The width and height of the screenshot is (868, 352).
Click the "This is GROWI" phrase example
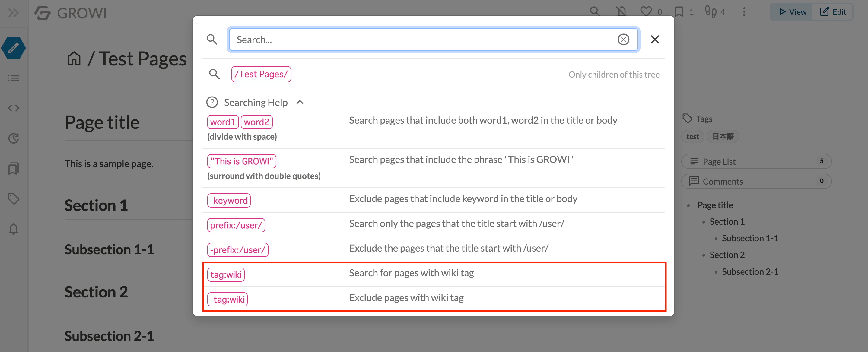point(242,161)
